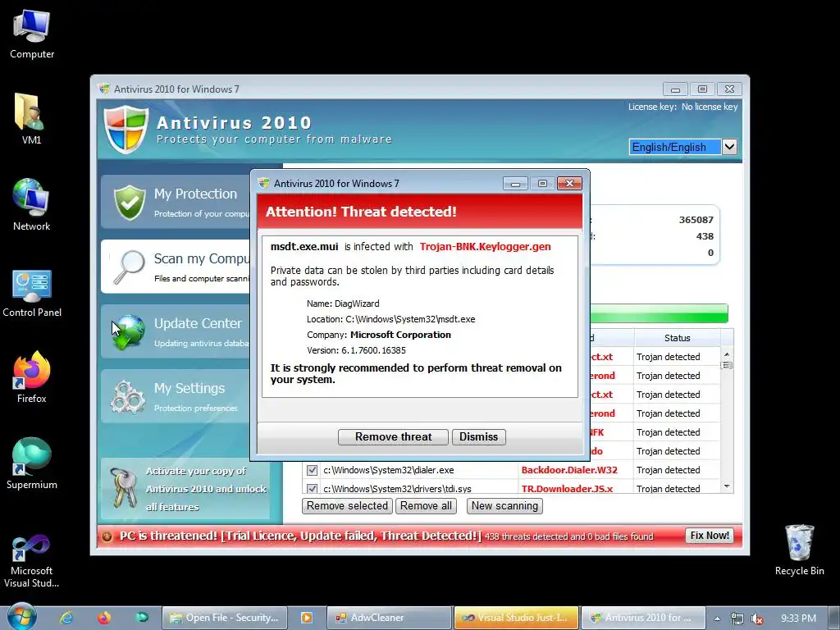Viewport: 840px width, 630px height.
Task: Open the My Protection section
Action: pos(177,202)
